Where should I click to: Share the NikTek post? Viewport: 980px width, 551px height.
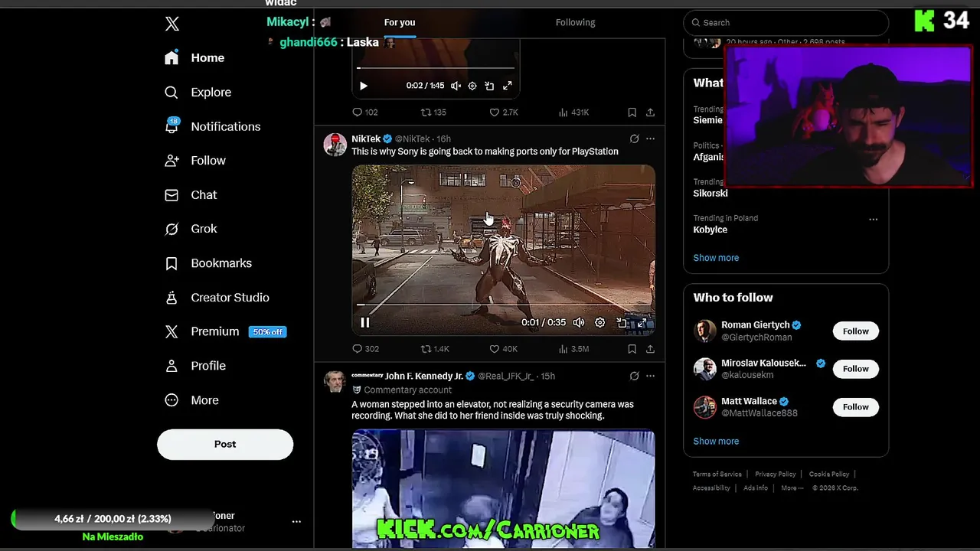click(x=650, y=349)
